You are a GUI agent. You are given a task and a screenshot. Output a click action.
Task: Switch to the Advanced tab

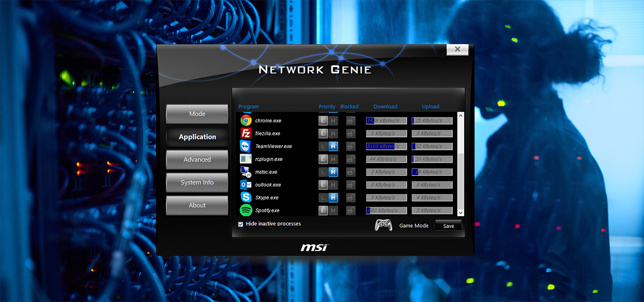[x=197, y=160]
